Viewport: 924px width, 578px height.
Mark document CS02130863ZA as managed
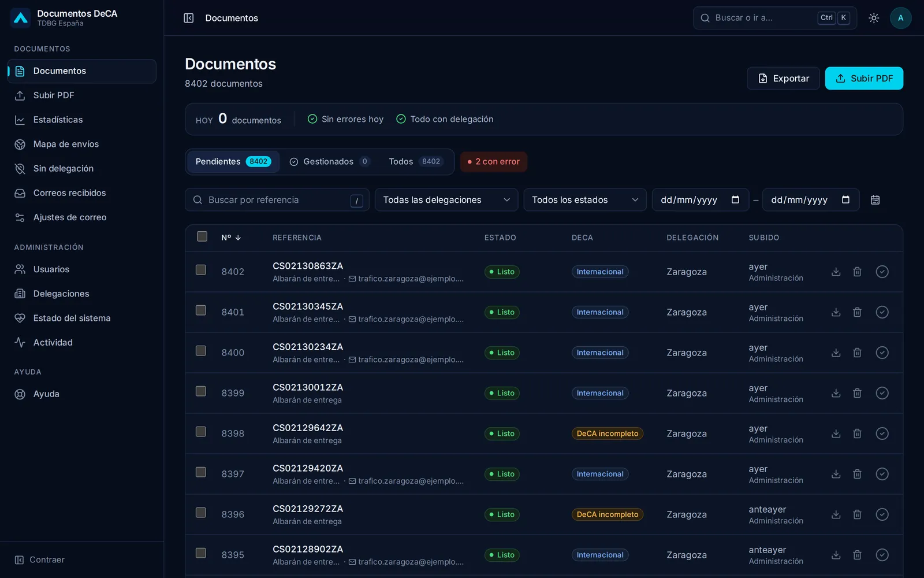click(x=882, y=272)
